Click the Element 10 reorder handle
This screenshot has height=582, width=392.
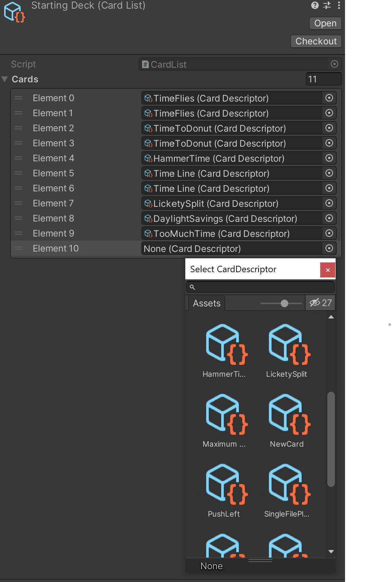18,249
